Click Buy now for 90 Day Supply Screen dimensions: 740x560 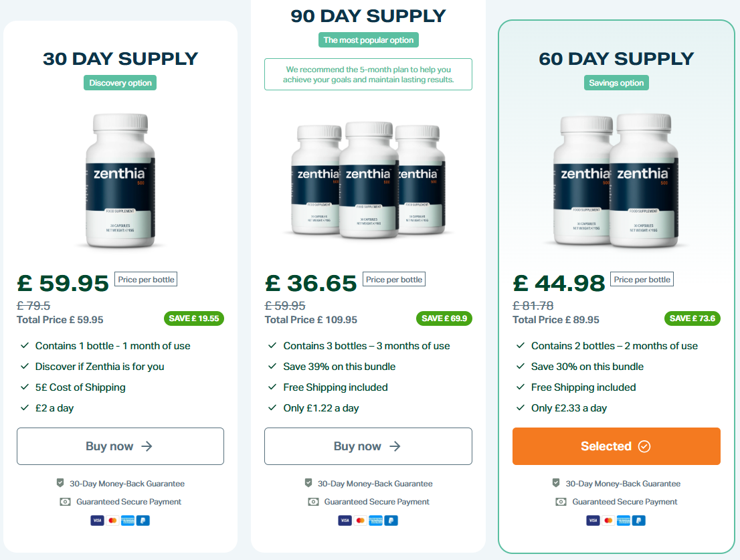[368, 446]
